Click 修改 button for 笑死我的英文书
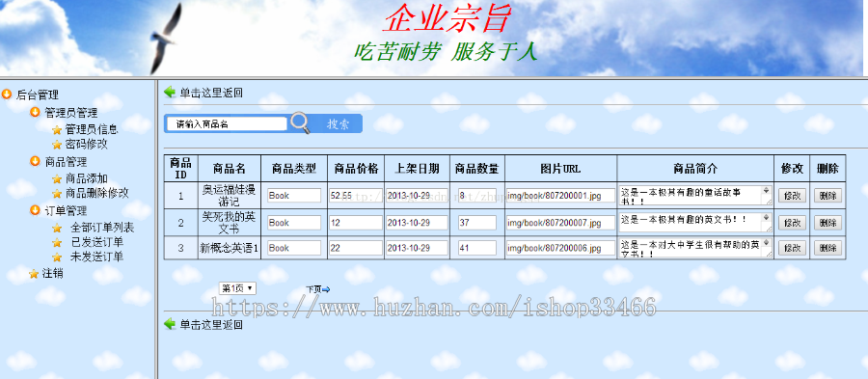Image resolution: width=868 pixels, height=379 pixels. point(792,223)
